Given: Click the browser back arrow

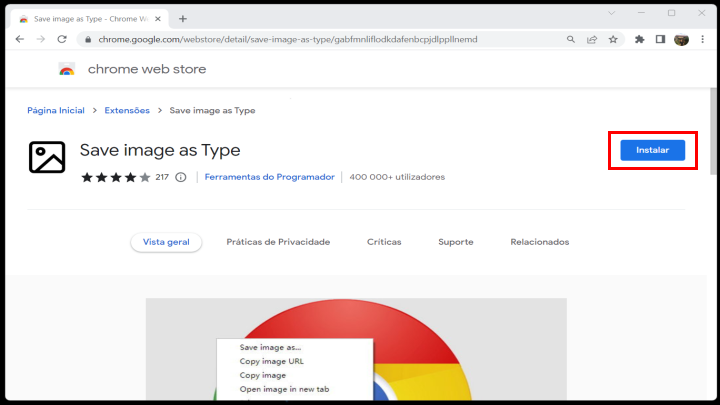Looking at the screenshot, I should (20, 39).
